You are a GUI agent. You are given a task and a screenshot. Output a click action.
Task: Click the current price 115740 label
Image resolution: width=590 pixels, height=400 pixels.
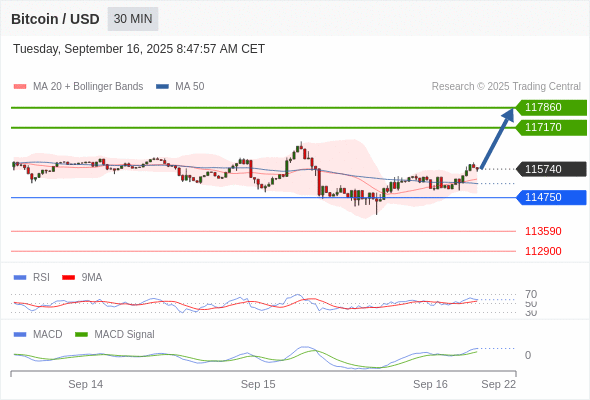point(551,169)
